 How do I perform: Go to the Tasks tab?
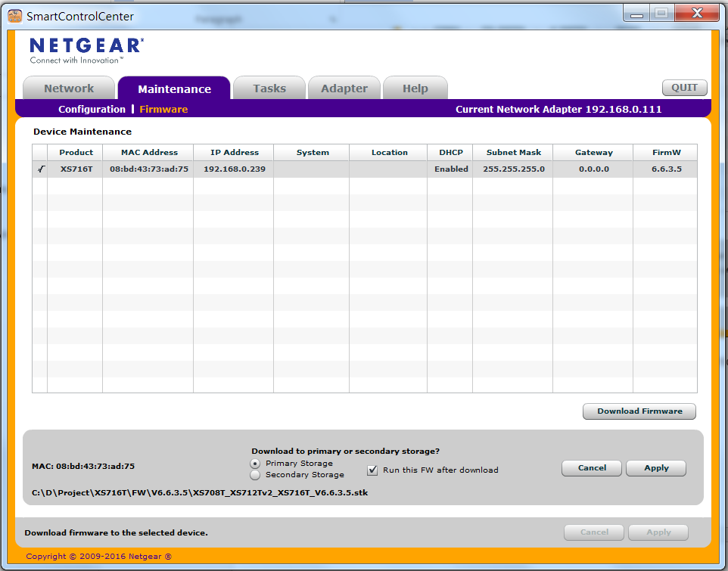(x=269, y=88)
